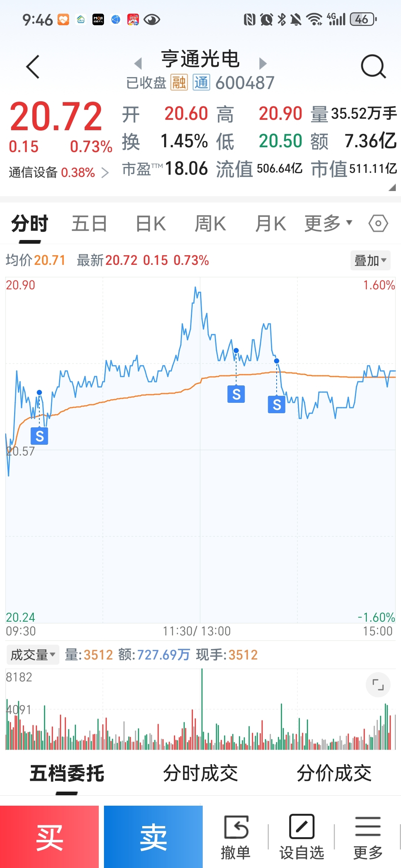
Task: Switch to the 日K tab
Action: coord(151,224)
